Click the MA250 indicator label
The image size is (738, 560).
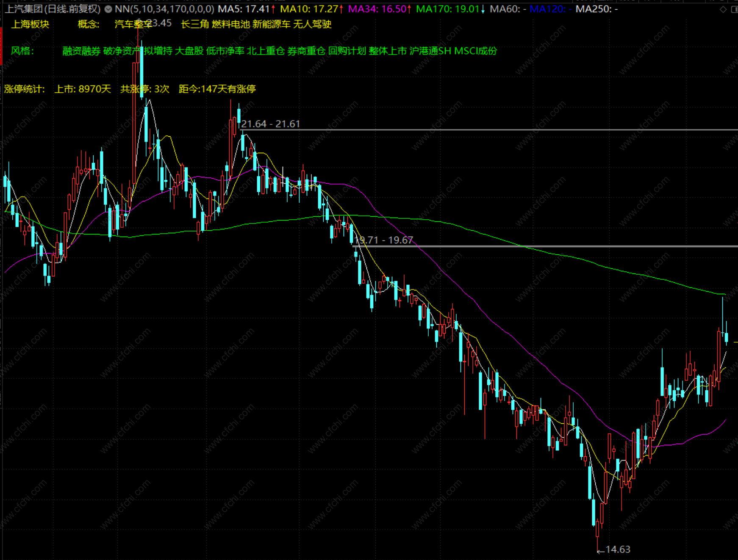coord(597,9)
